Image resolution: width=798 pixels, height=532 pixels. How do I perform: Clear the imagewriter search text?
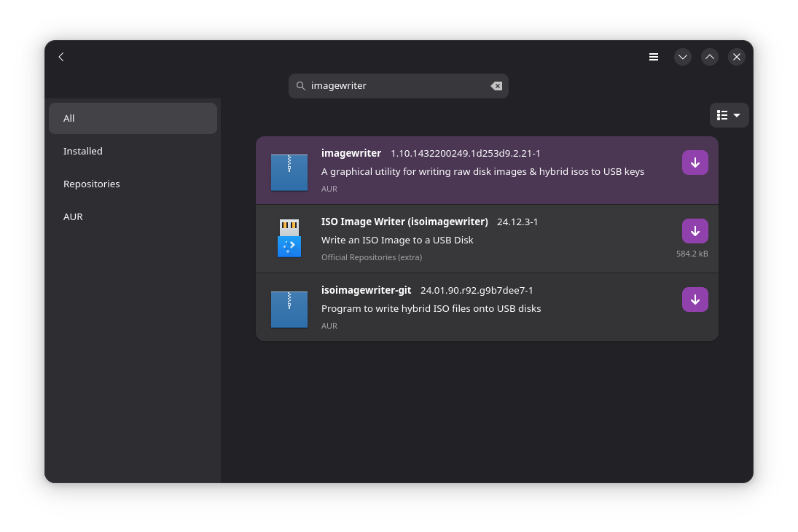[496, 86]
